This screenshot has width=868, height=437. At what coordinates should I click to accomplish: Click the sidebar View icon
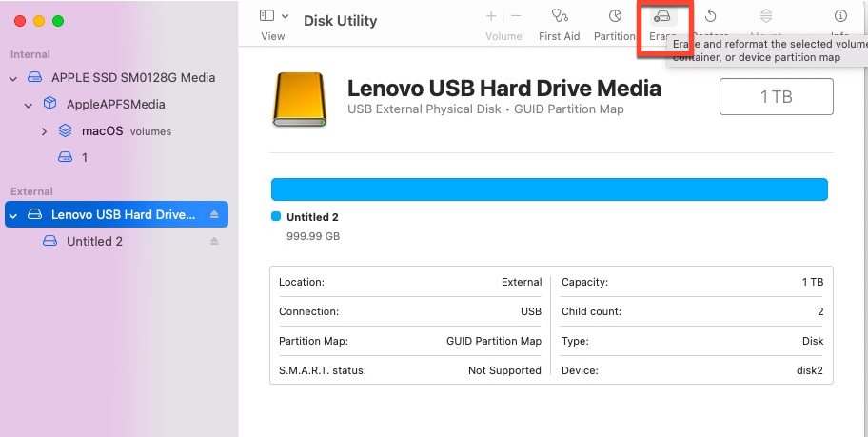click(266, 15)
